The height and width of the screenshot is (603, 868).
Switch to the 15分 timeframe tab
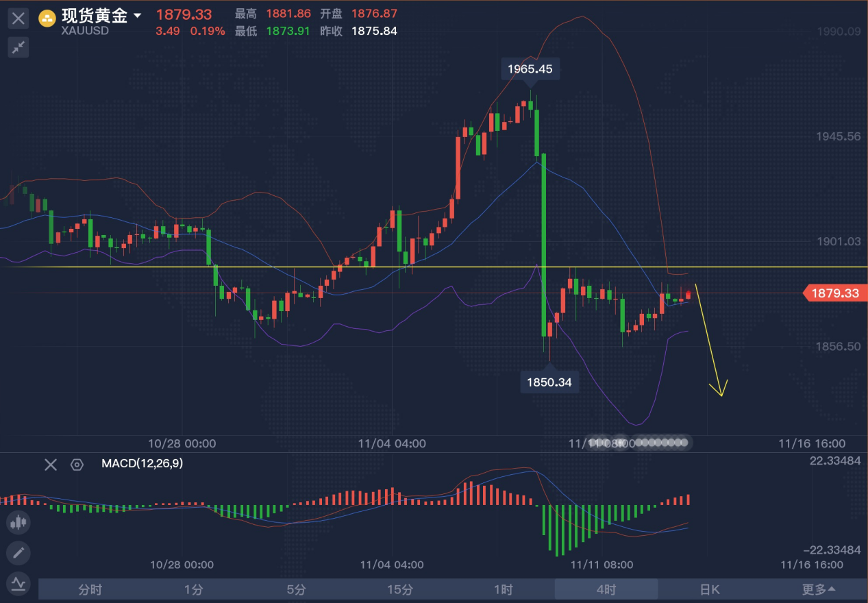tap(400, 589)
